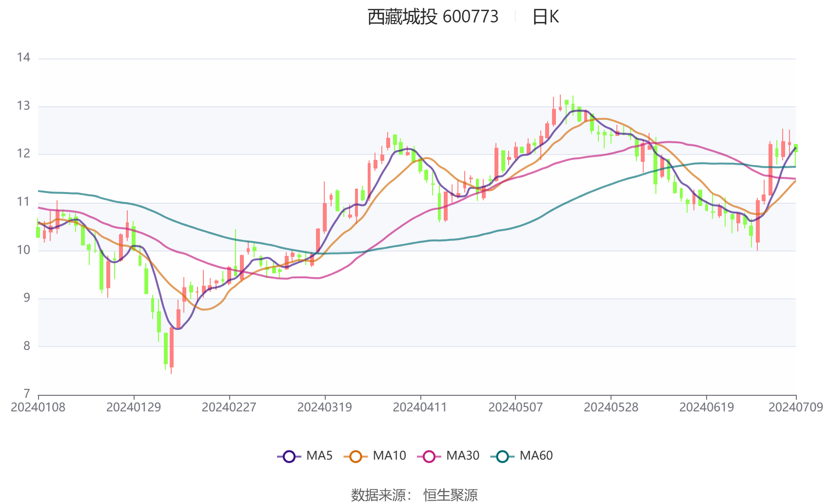Click the x-axis date label 20240528
829x504 pixels.
(x=611, y=407)
